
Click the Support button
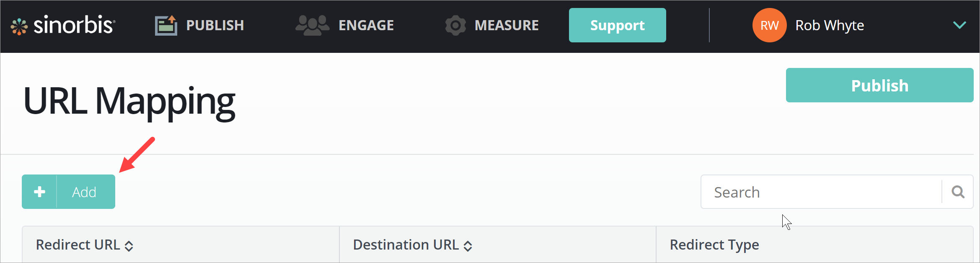(617, 26)
